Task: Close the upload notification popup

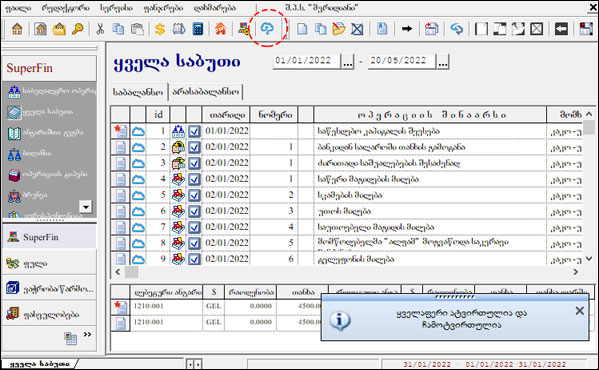Action: point(580,311)
